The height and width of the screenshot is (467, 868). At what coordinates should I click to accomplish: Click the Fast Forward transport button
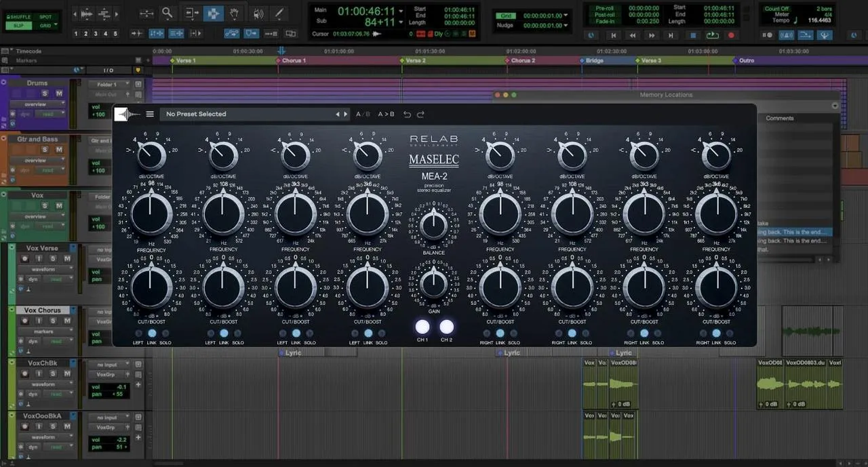653,35
